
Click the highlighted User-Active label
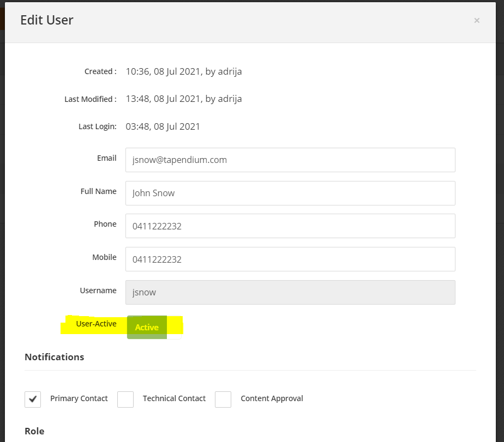[x=97, y=323]
